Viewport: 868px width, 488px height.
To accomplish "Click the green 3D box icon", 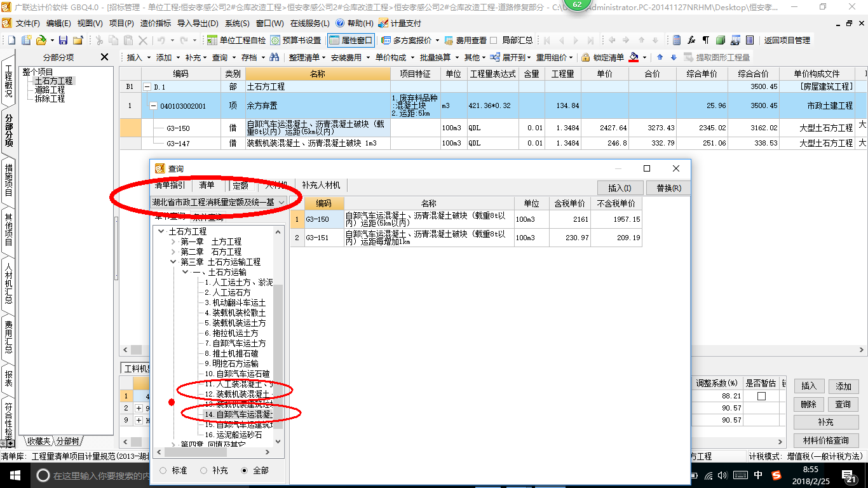I will pos(720,40).
